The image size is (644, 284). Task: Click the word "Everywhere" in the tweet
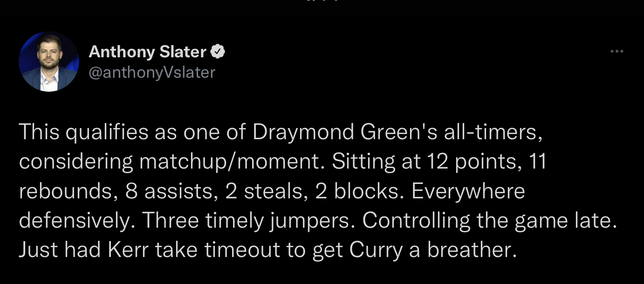pos(468,191)
